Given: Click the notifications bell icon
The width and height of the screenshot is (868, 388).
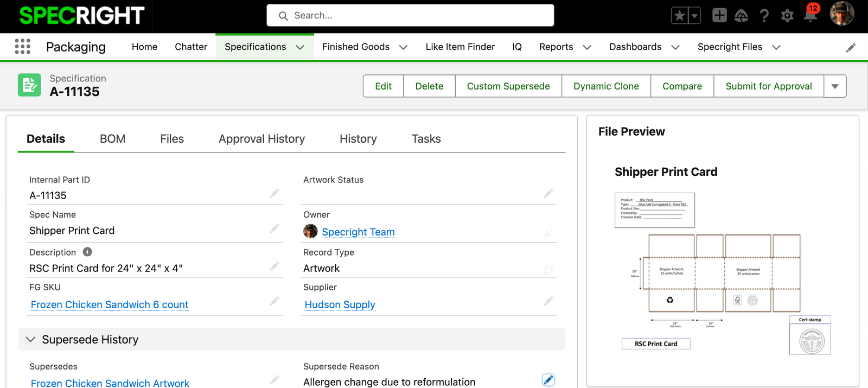Looking at the screenshot, I should 810,15.
